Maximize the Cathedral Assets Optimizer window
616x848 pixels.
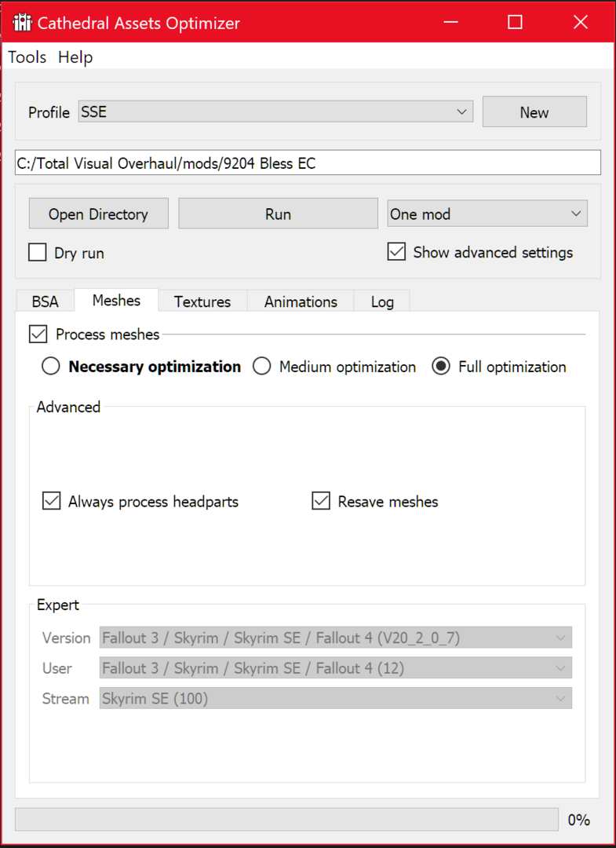point(515,22)
